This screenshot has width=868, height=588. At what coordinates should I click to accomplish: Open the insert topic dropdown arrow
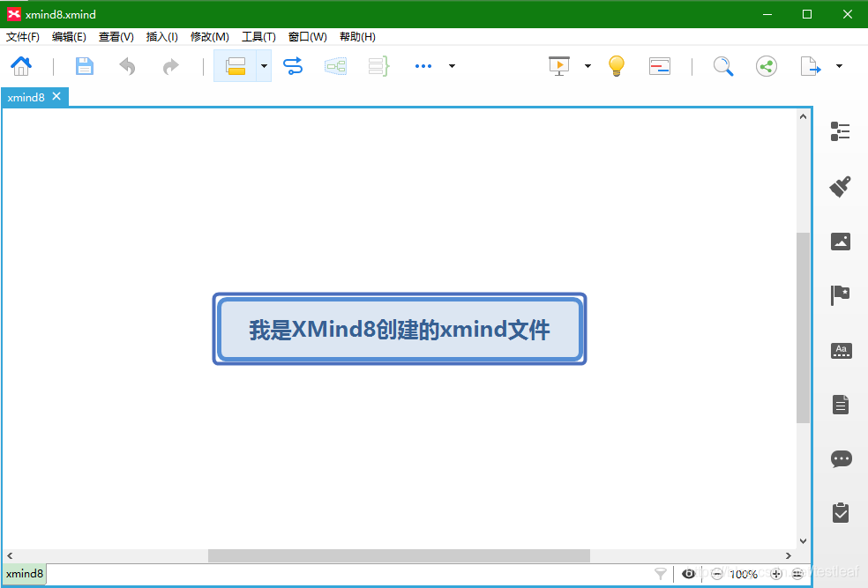264,66
